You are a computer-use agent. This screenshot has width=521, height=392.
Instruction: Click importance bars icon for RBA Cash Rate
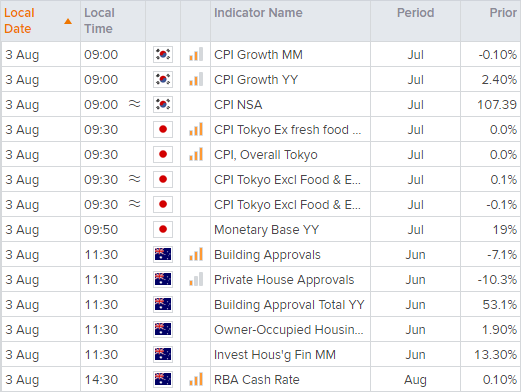[x=196, y=379]
